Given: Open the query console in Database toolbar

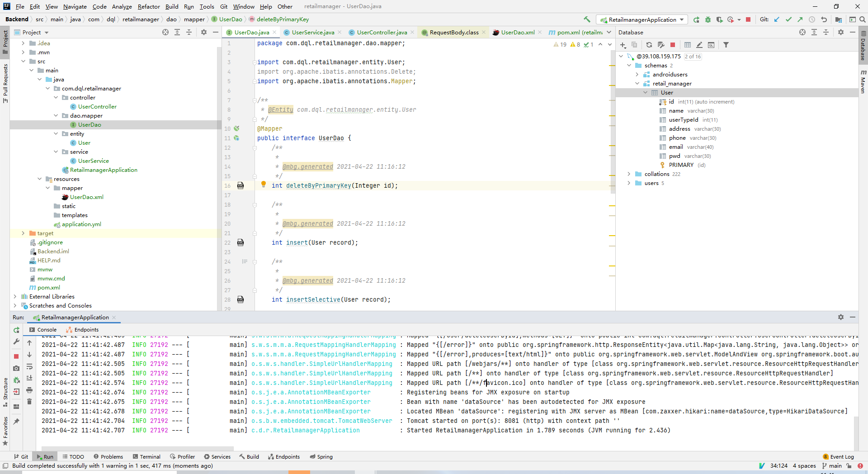Looking at the screenshot, I should [711, 45].
